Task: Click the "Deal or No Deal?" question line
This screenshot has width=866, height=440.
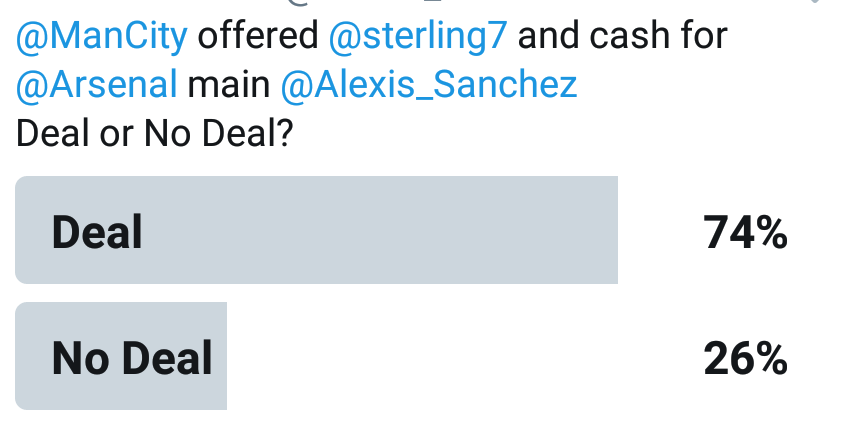Action: click(x=155, y=134)
